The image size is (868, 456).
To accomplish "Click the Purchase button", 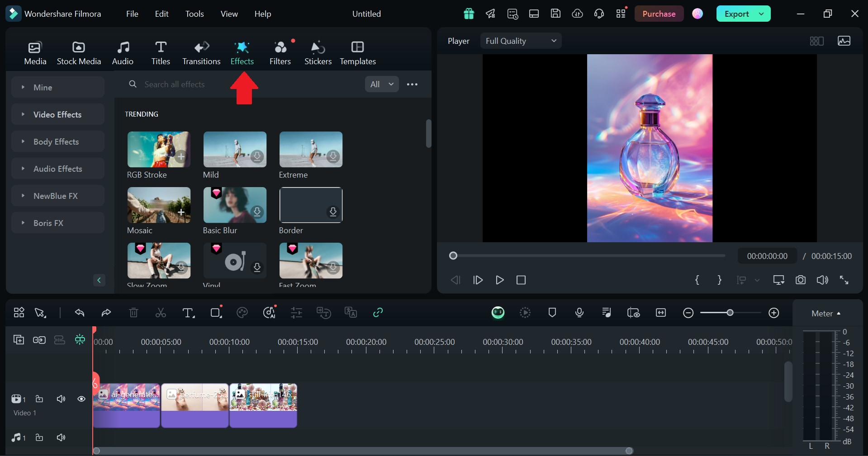I will click(659, 14).
